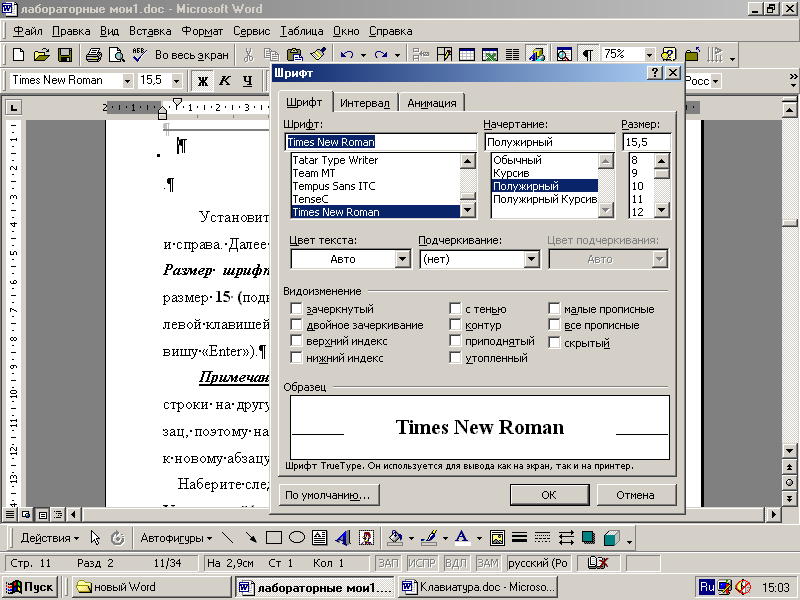Viewport: 800px width, 600px height.
Task: Toggle the drawing toolbar
Action: (536, 55)
